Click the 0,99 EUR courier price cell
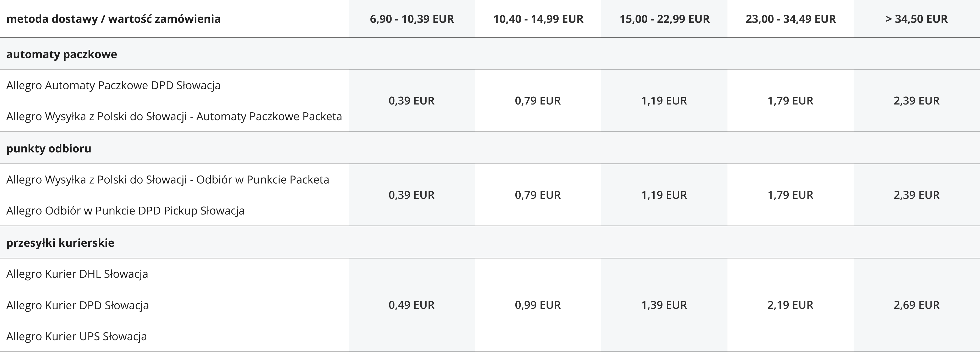The width and height of the screenshot is (980, 352). [x=538, y=305]
